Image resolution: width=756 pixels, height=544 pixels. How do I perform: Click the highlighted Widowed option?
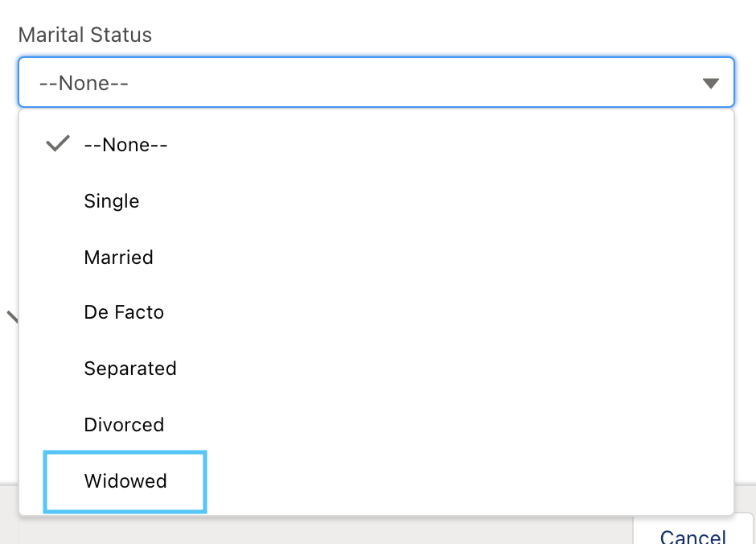point(125,481)
